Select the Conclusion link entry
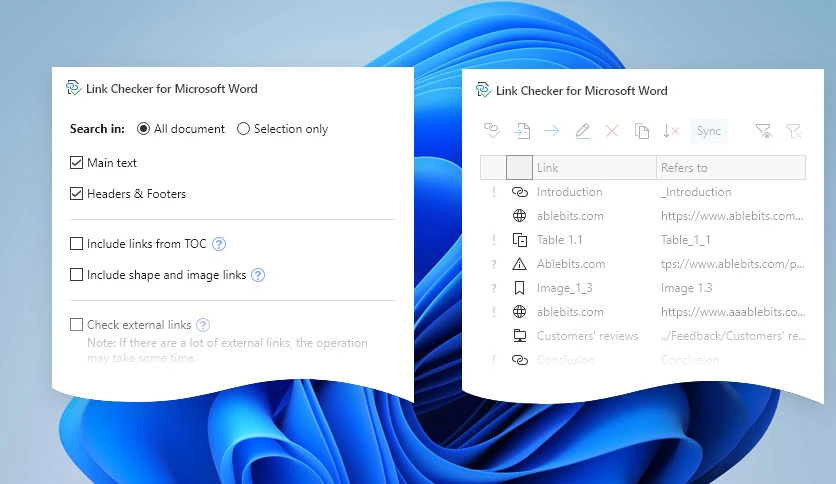 566,360
